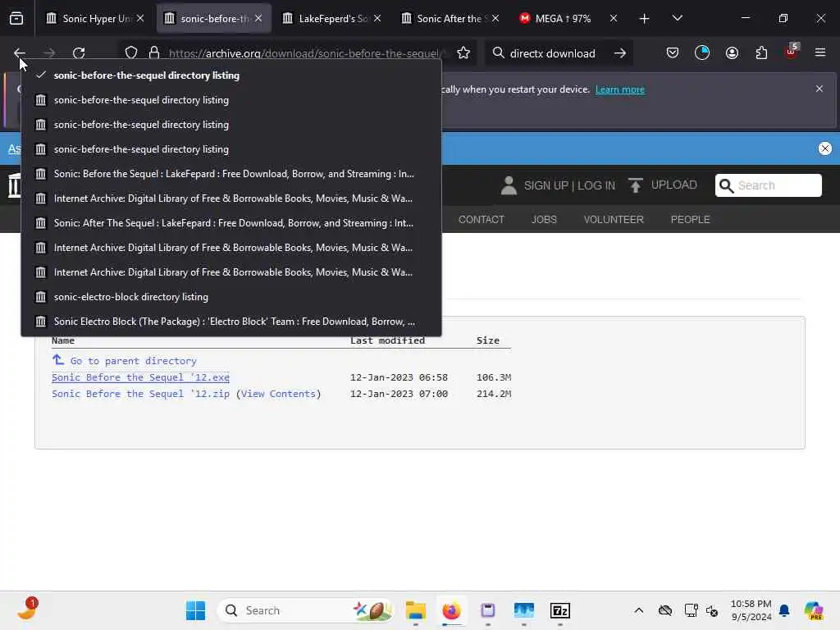Bookmark this page with the star icon

[463, 53]
